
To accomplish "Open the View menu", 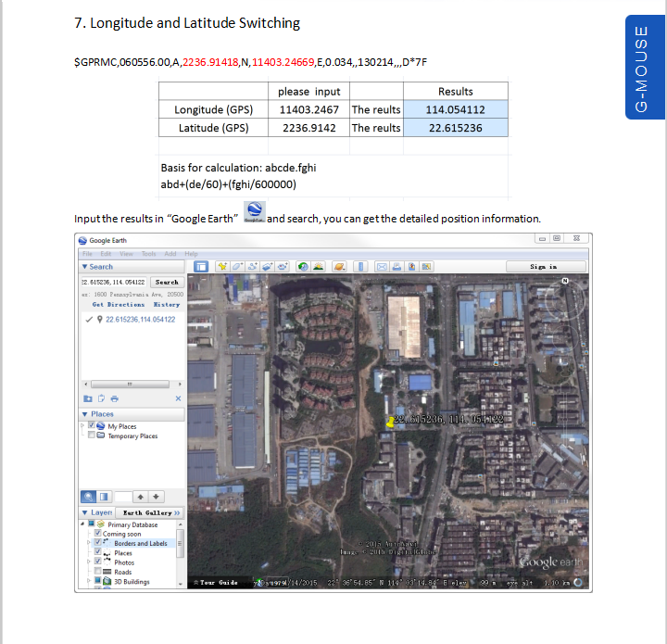I will (126, 254).
